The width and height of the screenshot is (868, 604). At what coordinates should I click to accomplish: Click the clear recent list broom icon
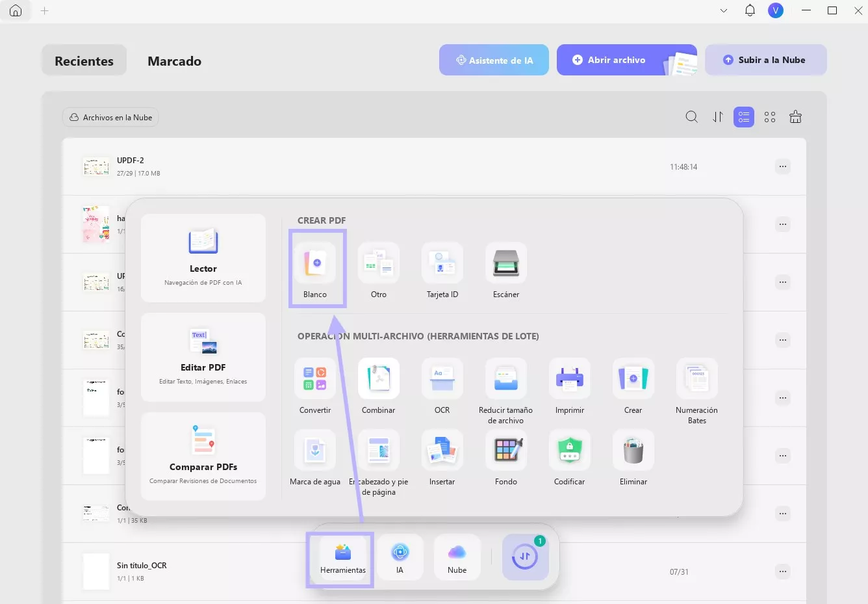click(x=795, y=117)
